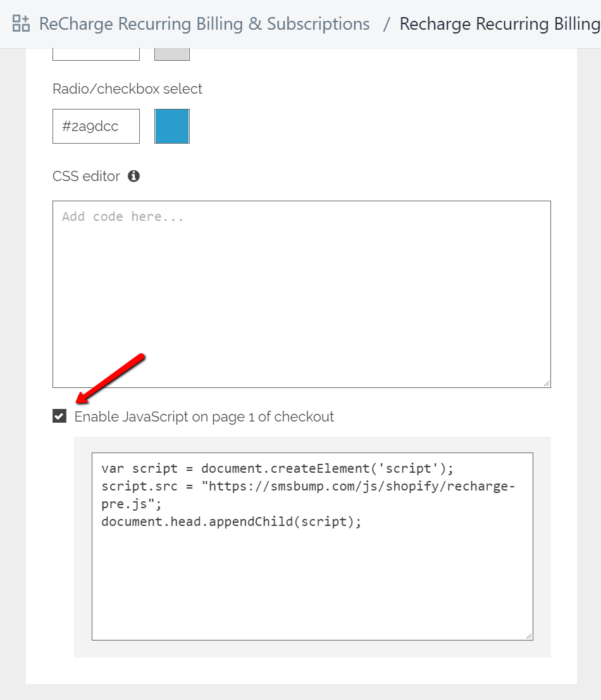
Task: Click the Enable JavaScript on page 1 label
Action: (x=204, y=416)
